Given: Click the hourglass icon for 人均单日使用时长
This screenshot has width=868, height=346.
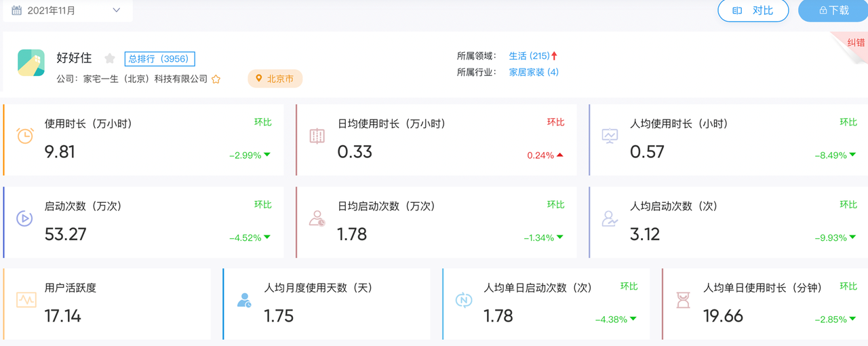Looking at the screenshot, I should tap(683, 300).
